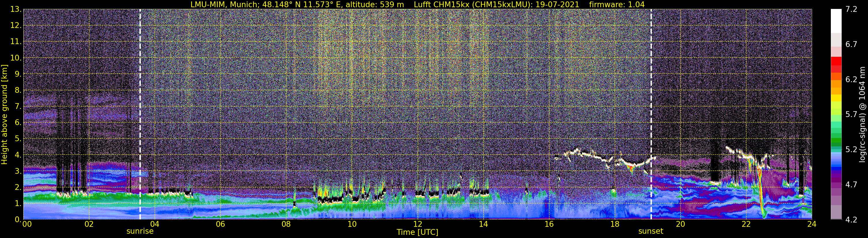Click the colorbar value '6.7'

[x=851, y=44]
